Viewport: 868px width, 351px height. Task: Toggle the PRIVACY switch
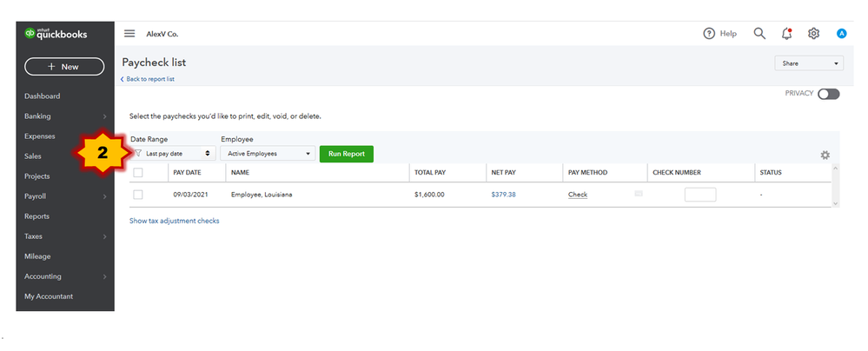[x=829, y=94]
